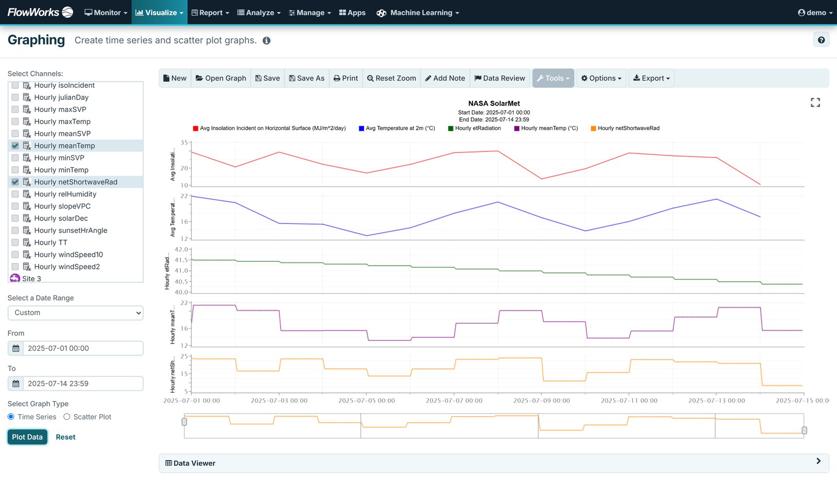Expand the Data Viewer panel chevron
The height and width of the screenshot is (504, 837).
(818, 461)
